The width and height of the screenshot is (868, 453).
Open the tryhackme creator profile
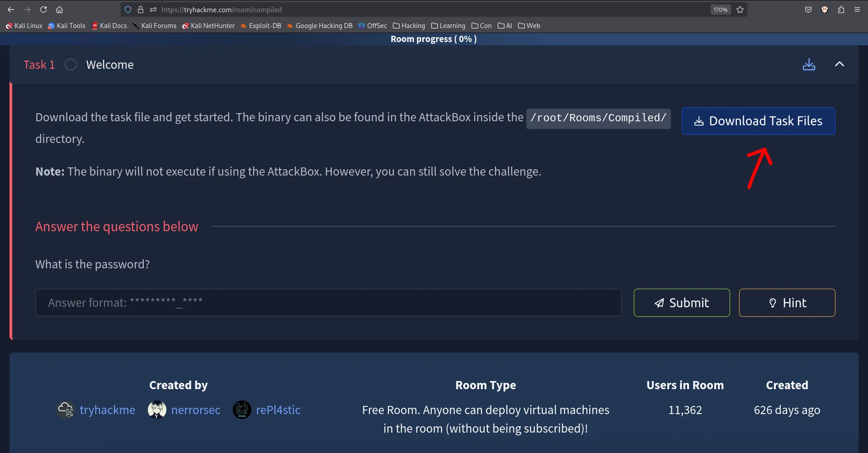(108, 410)
